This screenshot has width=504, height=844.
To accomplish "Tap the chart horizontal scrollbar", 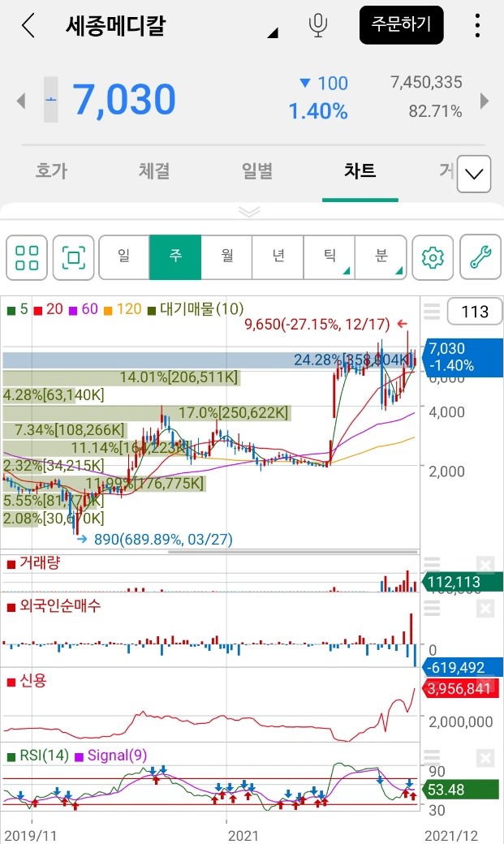I will 294,552.
